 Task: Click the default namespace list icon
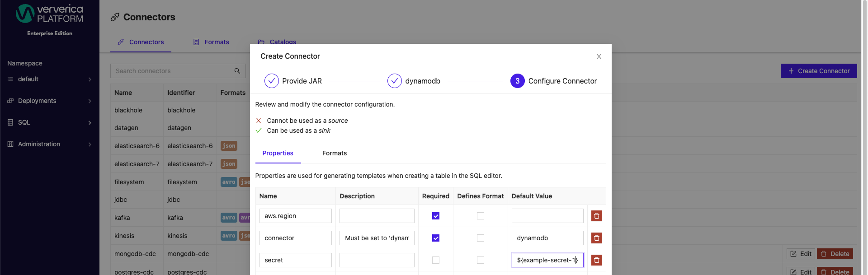click(10, 79)
